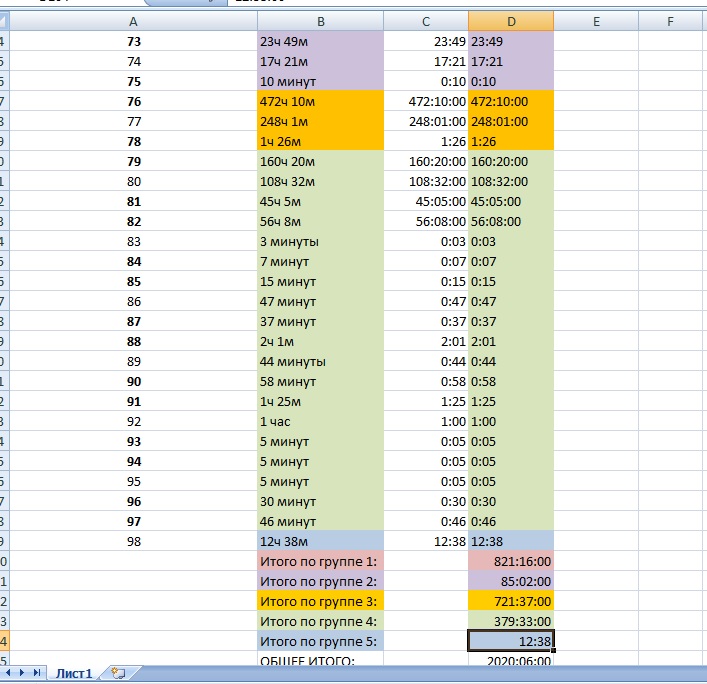Click cell with text 248ч 1м
The image size is (707, 684).
321,121
